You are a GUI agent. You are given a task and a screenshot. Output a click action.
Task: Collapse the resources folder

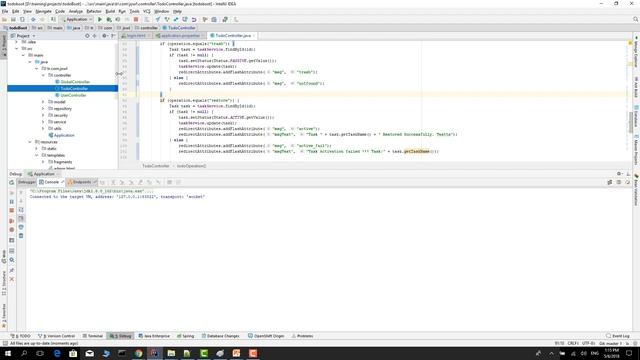pos(30,142)
